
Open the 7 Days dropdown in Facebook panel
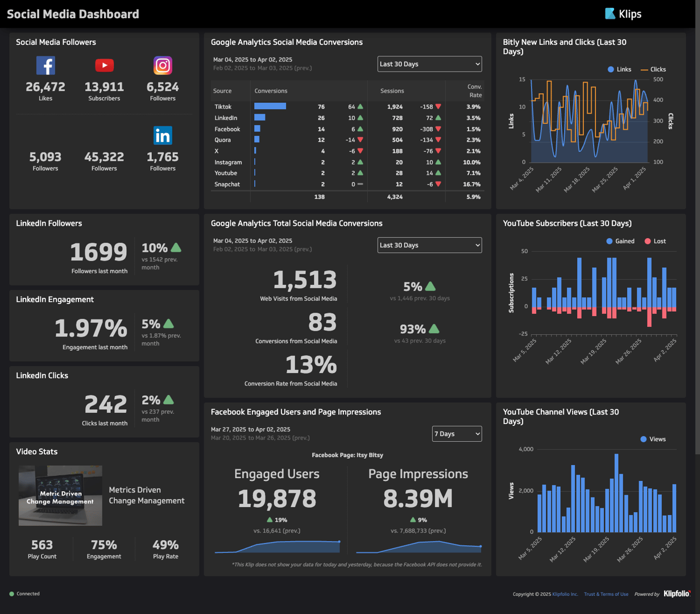point(457,433)
